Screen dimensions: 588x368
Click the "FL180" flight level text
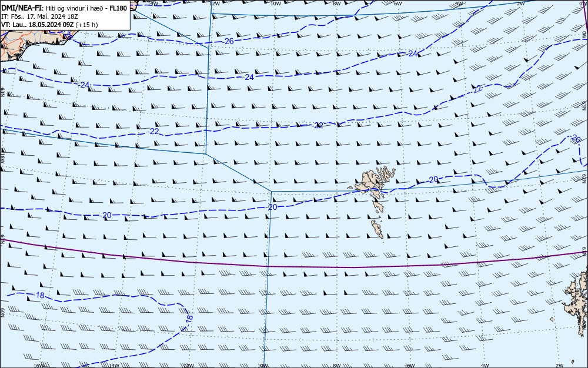coord(118,8)
